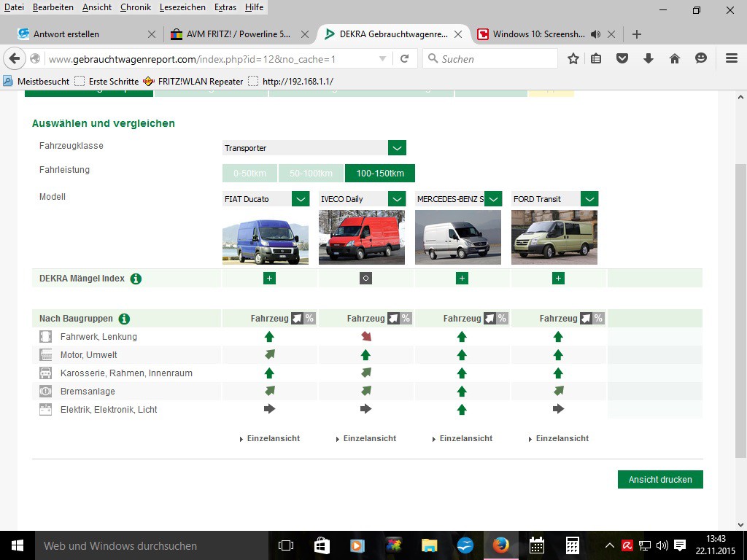
Task: Reload the page with refresh icon
Action: click(404, 58)
